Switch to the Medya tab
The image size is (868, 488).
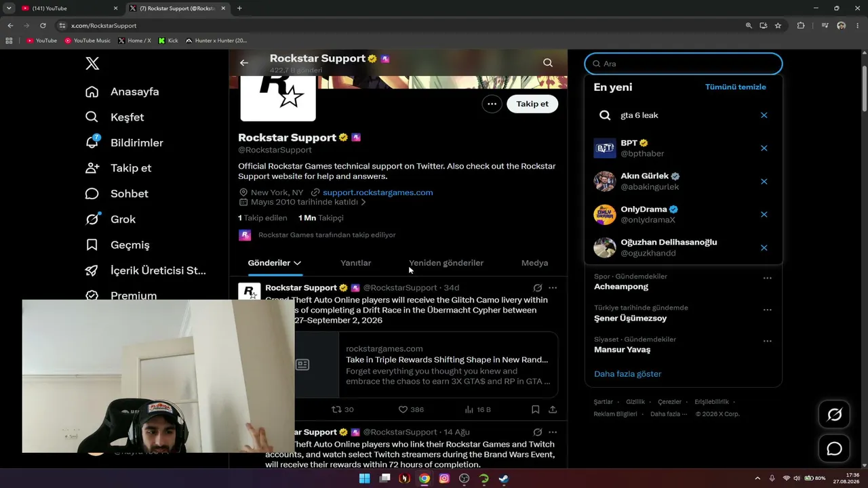(x=534, y=263)
